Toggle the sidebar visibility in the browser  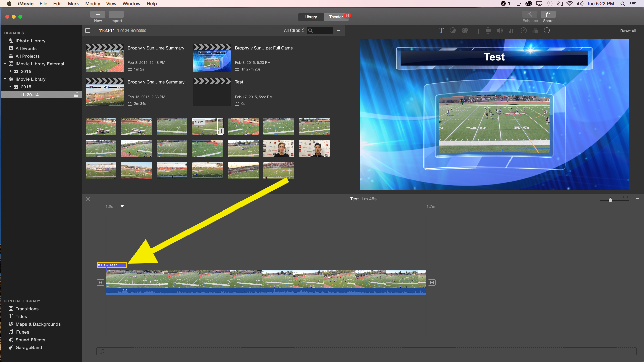coord(88,31)
